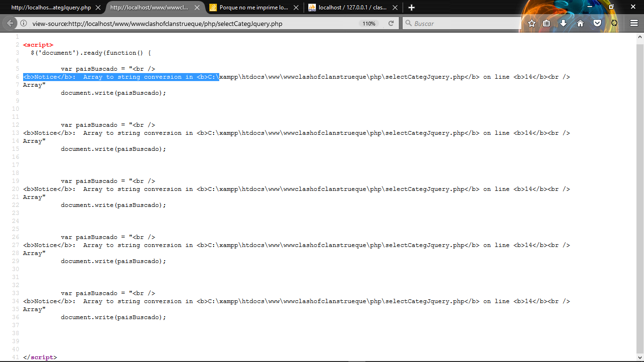Bookmark this page with the star icon
This screenshot has width=644, height=362.
[532, 23]
